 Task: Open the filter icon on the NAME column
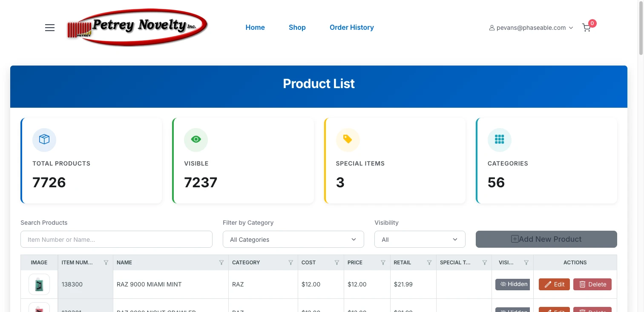[x=221, y=262]
